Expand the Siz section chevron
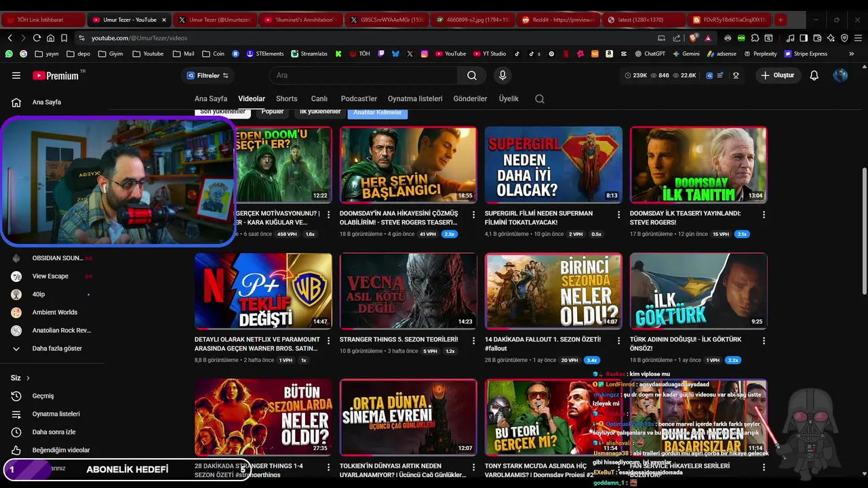The height and width of the screenshot is (488, 868). coord(28,378)
